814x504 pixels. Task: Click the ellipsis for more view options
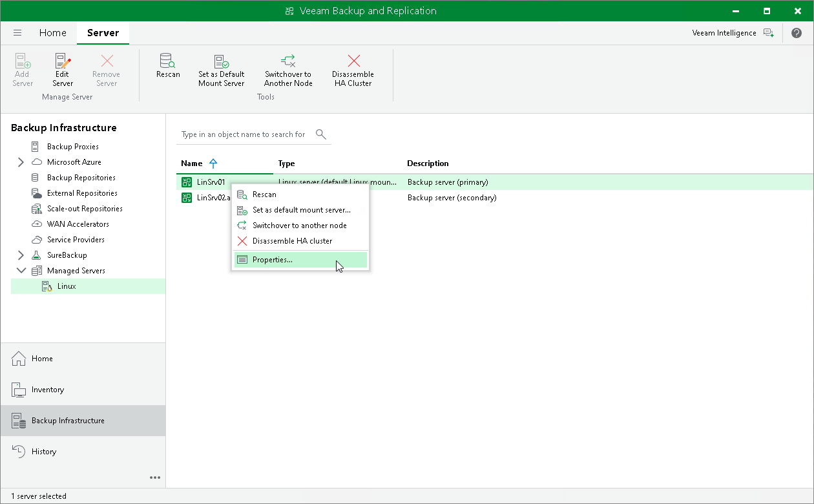pos(154,478)
